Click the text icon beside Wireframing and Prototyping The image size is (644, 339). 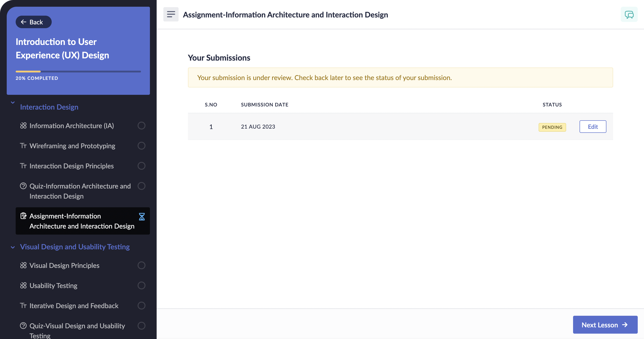[x=23, y=146]
